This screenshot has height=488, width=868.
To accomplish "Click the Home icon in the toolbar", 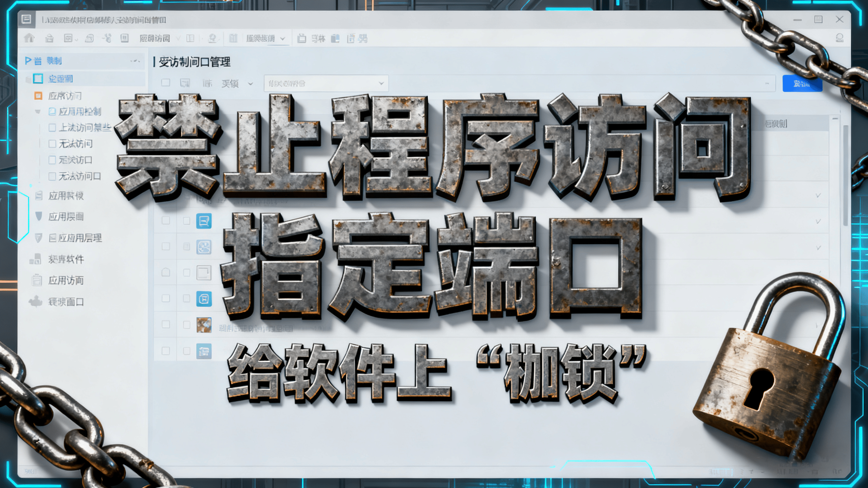I will tap(29, 38).
